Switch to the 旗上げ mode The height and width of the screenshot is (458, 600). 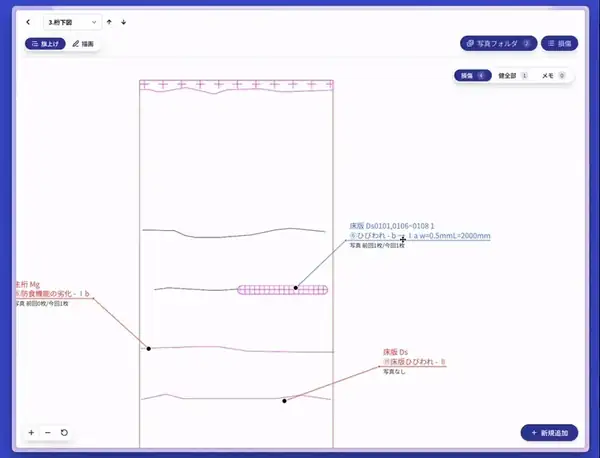45,44
